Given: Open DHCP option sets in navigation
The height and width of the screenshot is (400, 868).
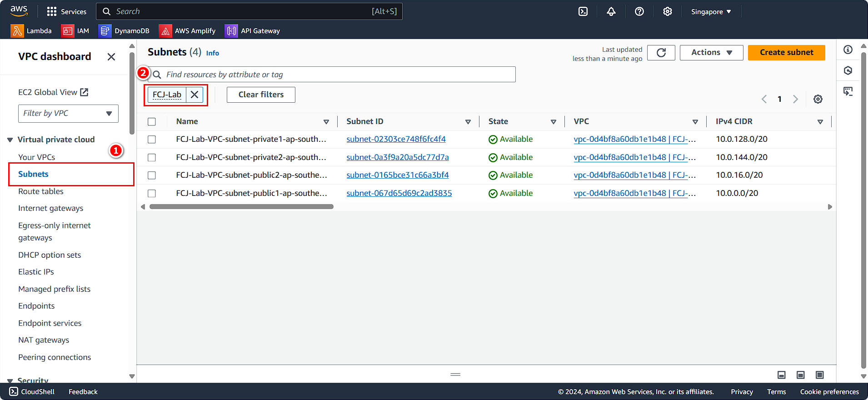Looking at the screenshot, I should coord(50,255).
